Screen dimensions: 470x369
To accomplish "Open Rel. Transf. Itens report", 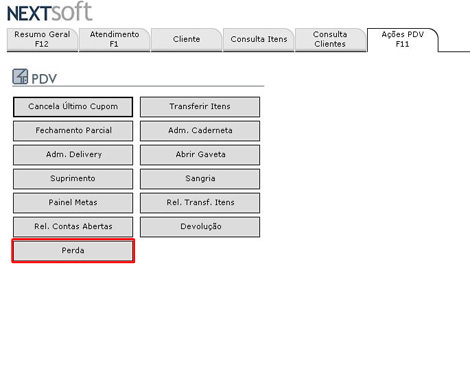I will tap(200, 203).
